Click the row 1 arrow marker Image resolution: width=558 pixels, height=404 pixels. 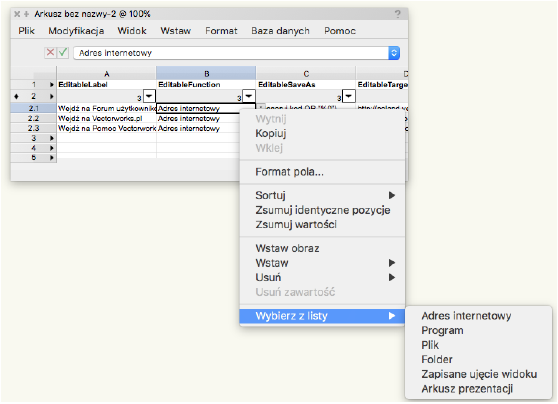pos(52,85)
